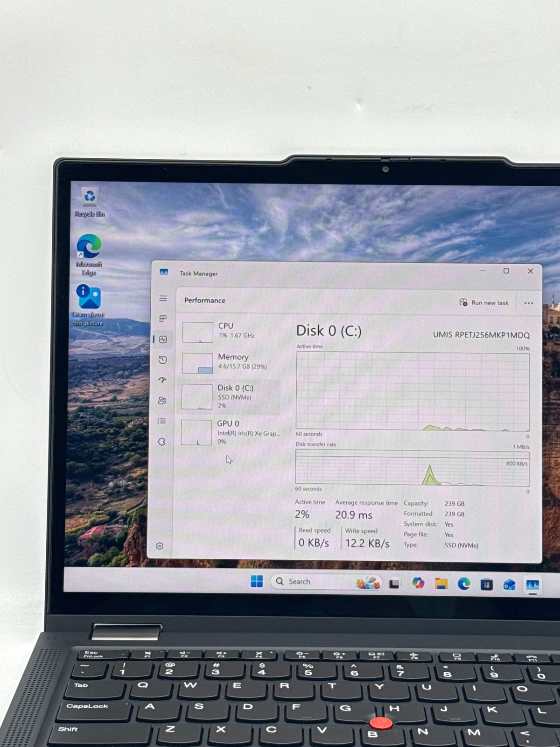Viewport: 560px width, 747px height.
Task: Open the Details page icon in sidebar
Action: tap(162, 421)
